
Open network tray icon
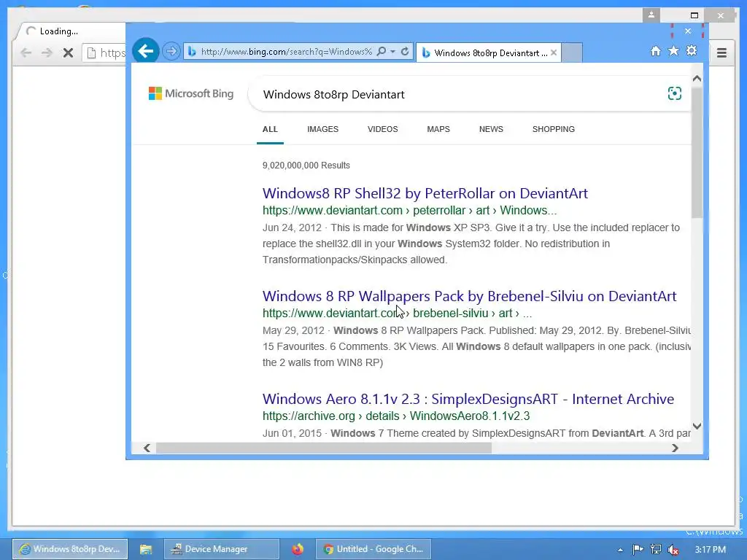point(656,550)
